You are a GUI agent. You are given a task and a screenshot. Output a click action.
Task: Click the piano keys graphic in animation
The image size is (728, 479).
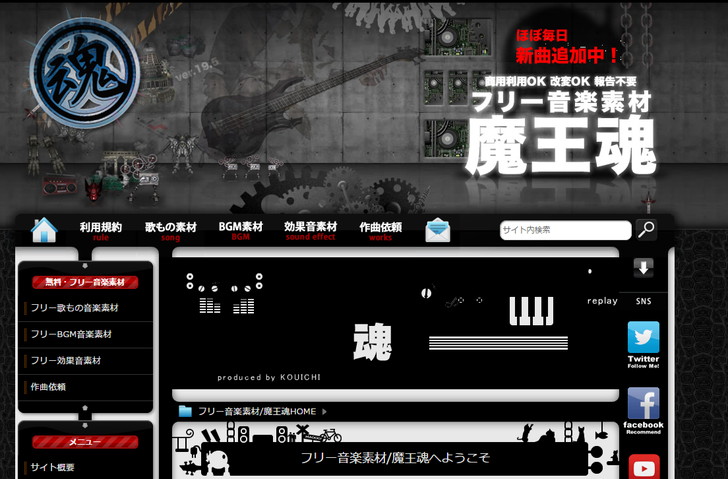coord(532,311)
